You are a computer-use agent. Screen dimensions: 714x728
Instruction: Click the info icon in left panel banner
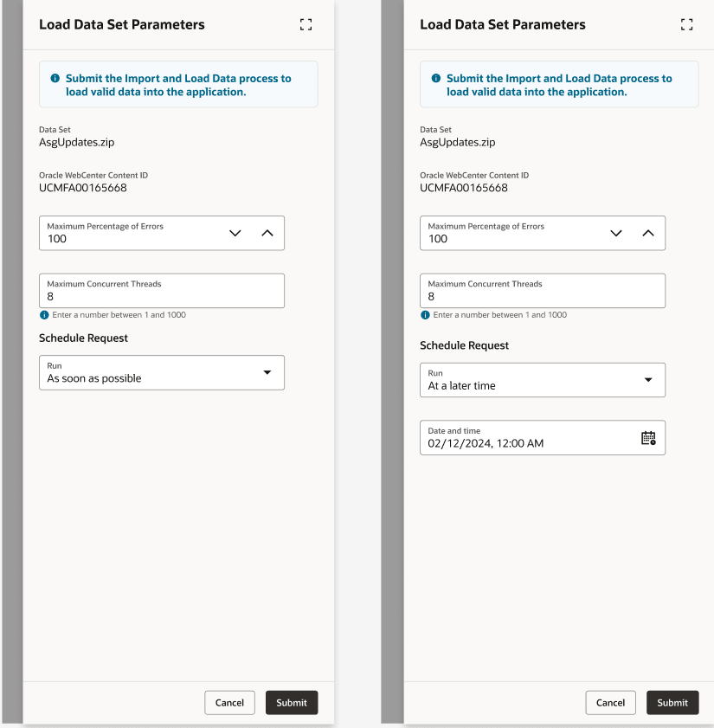tap(55, 78)
